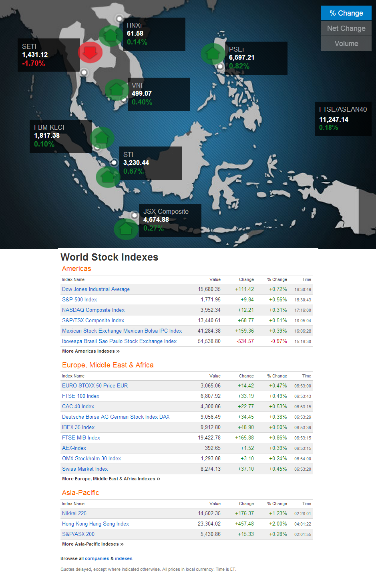The height and width of the screenshot is (588, 376).
Task: Open the FTSE MIB Index link
Action: [x=81, y=438]
